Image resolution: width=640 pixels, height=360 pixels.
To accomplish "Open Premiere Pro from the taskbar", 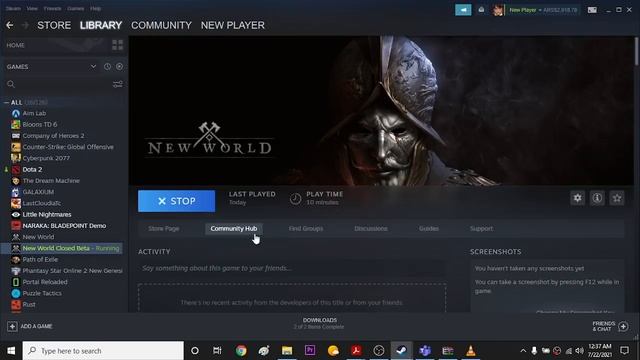I will (310, 351).
